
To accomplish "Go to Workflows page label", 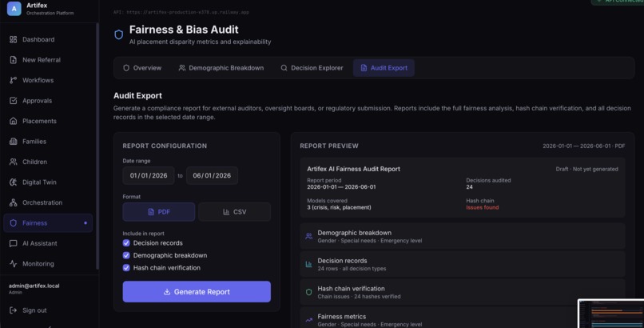I will tap(38, 80).
